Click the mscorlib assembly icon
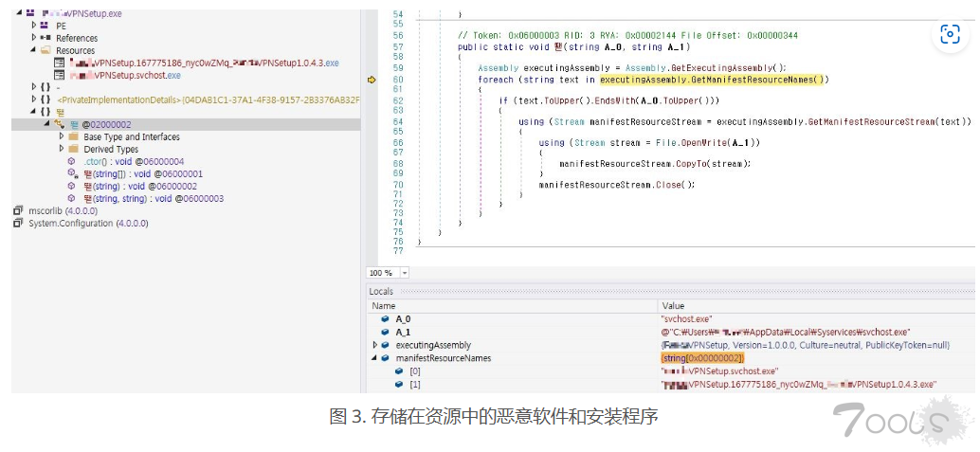Viewport: 980px width, 452px height. click(x=18, y=210)
